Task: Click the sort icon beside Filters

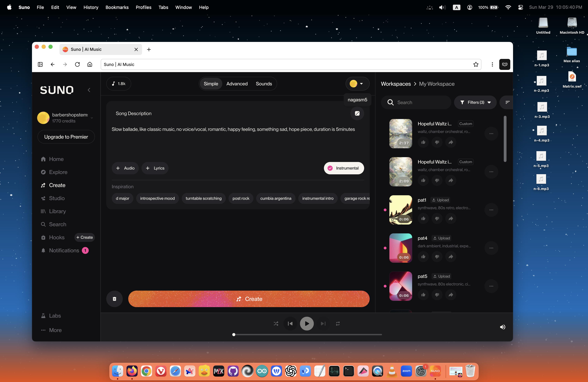Action: [507, 102]
